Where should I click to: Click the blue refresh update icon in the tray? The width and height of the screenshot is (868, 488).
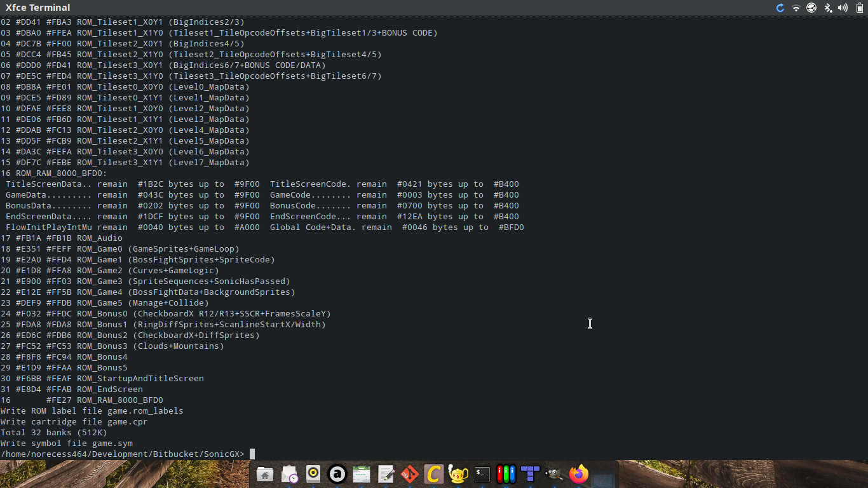780,8
